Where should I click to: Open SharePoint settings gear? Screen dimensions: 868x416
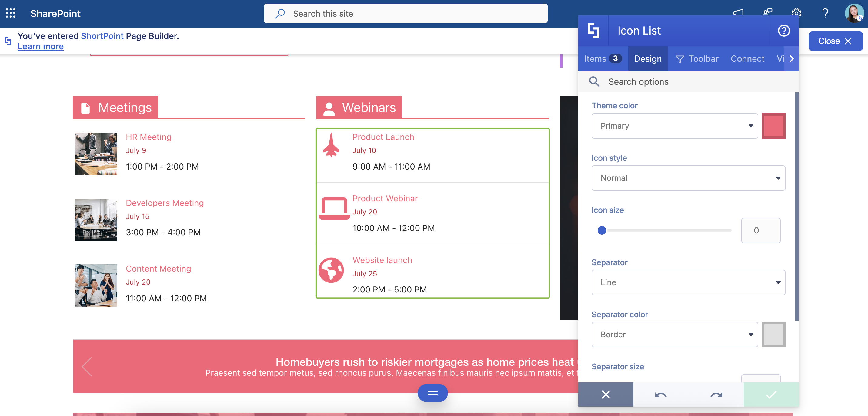click(x=796, y=13)
